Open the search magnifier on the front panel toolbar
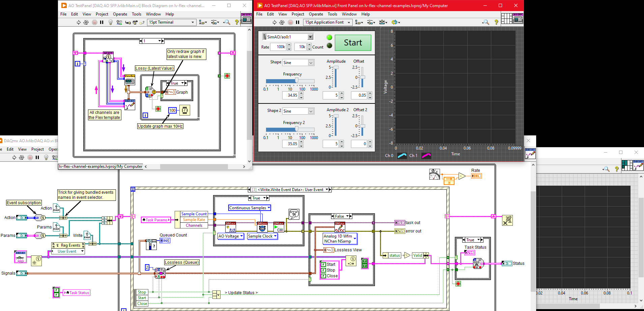 coord(486,22)
